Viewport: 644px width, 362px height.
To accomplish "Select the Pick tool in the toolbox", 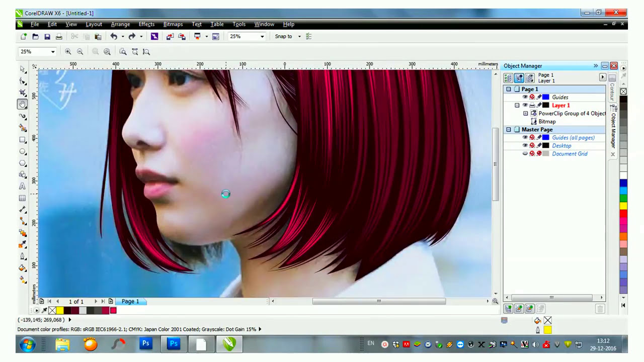I will point(23,69).
